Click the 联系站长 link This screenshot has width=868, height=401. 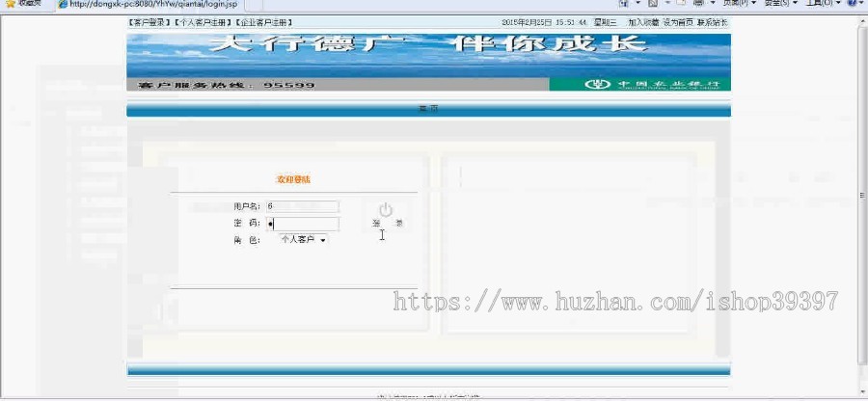click(713, 23)
